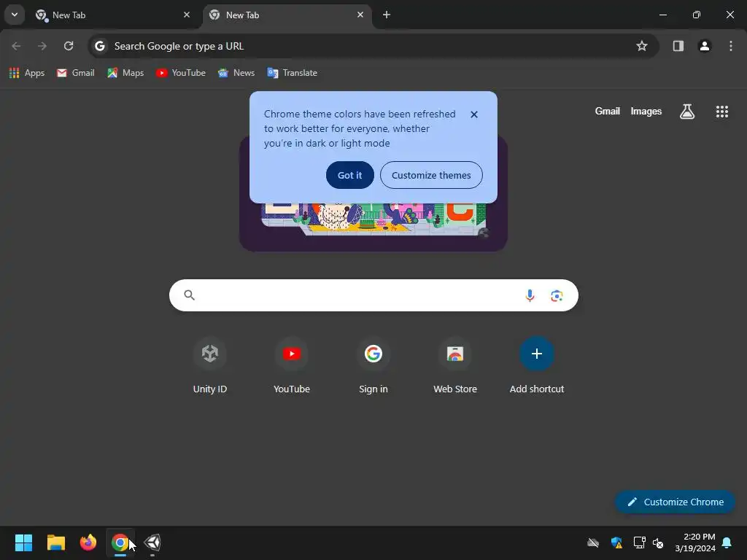This screenshot has width=747, height=560.
Task: Select the second New Tab
Action: coord(287,15)
